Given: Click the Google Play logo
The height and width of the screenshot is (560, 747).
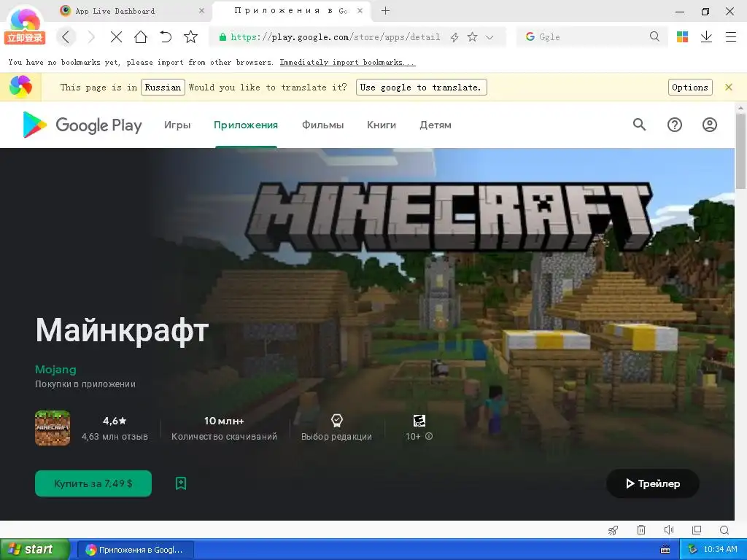Looking at the screenshot, I should [x=82, y=125].
